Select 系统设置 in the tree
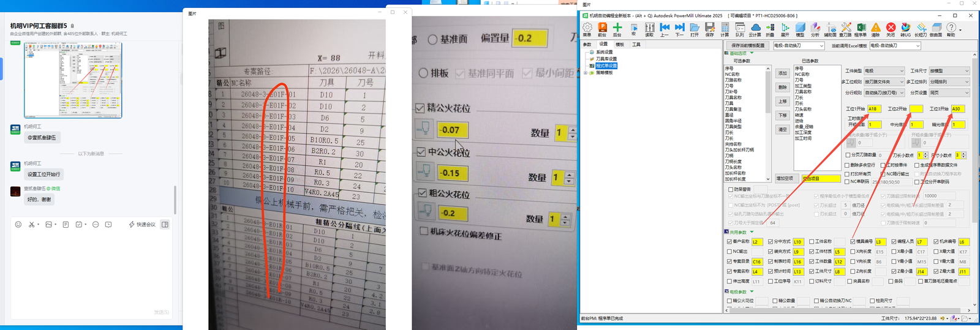 pos(604,53)
